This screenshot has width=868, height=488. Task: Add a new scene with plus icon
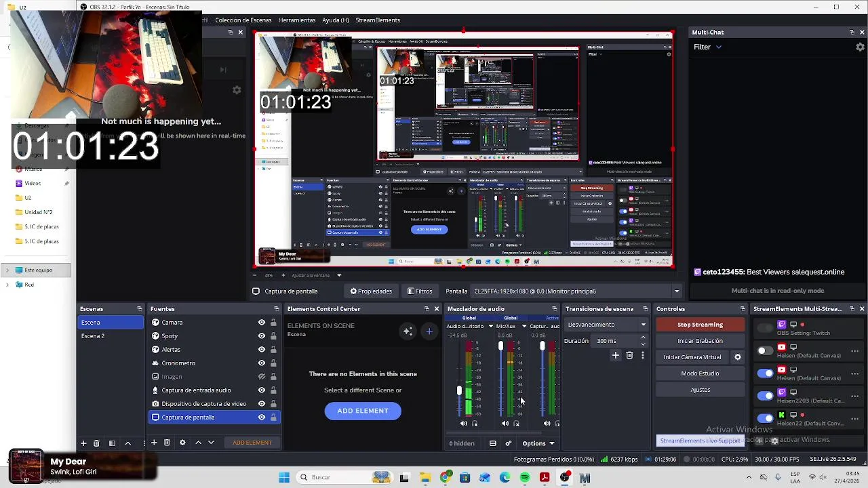(x=83, y=443)
